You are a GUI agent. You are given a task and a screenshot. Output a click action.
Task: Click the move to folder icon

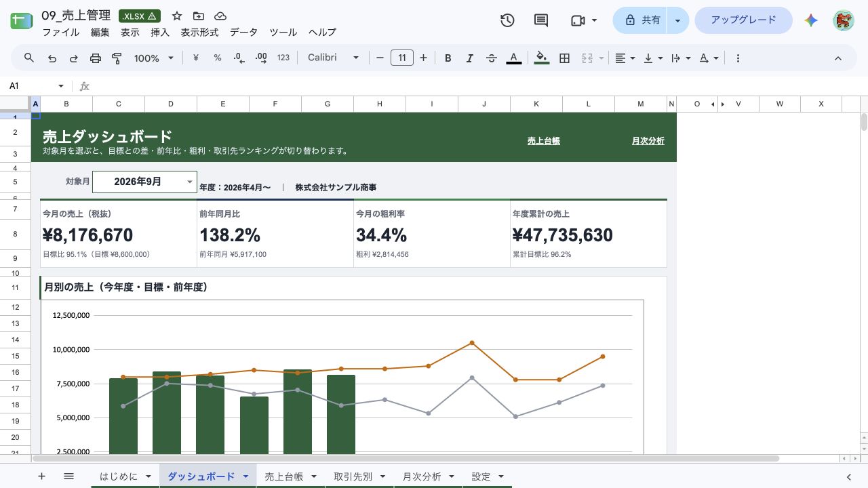tap(199, 16)
